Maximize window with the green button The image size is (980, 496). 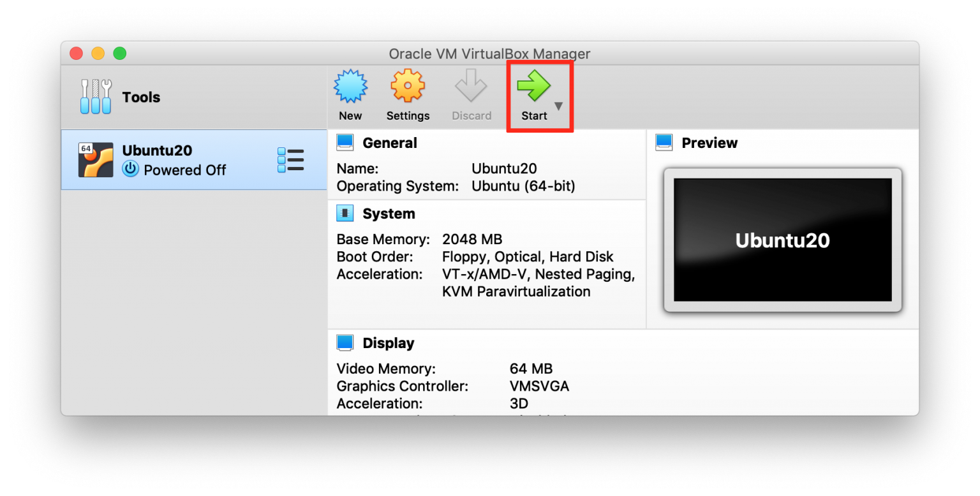(x=120, y=54)
